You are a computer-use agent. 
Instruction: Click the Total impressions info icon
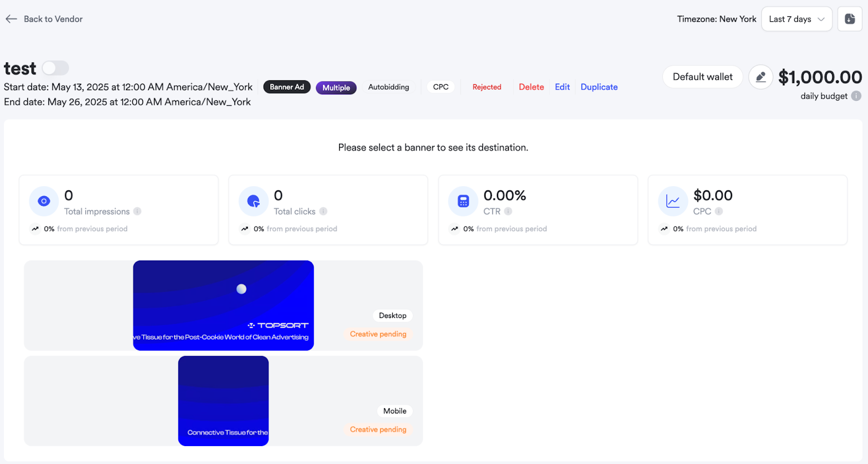(137, 211)
